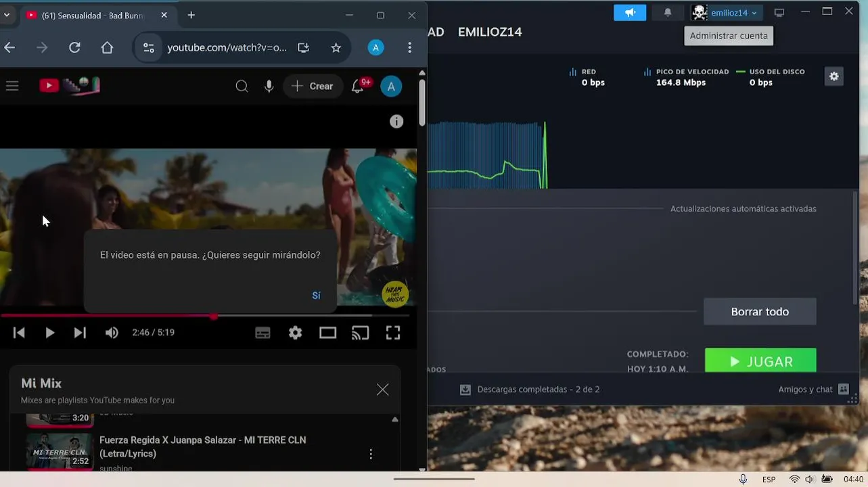Open options for MI TERRE CLN item
Screen dimensions: 868x487
click(371, 454)
